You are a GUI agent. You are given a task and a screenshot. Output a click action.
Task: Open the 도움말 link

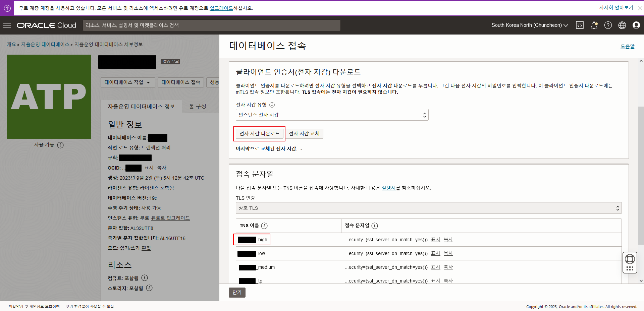pyautogui.click(x=628, y=47)
